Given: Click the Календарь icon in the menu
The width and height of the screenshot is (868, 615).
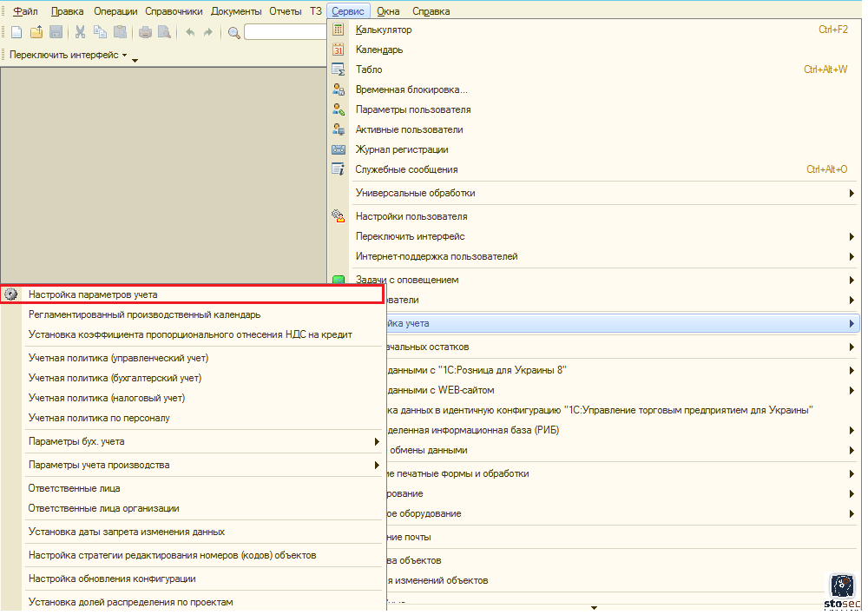Looking at the screenshot, I should pos(339,50).
